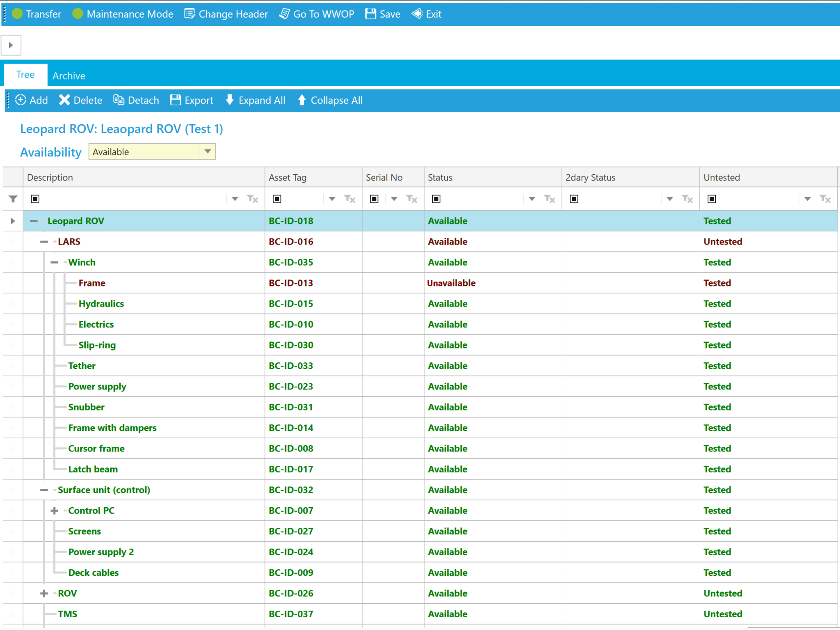Clear the Description column filter
The image size is (840, 630).
[252, 199]
